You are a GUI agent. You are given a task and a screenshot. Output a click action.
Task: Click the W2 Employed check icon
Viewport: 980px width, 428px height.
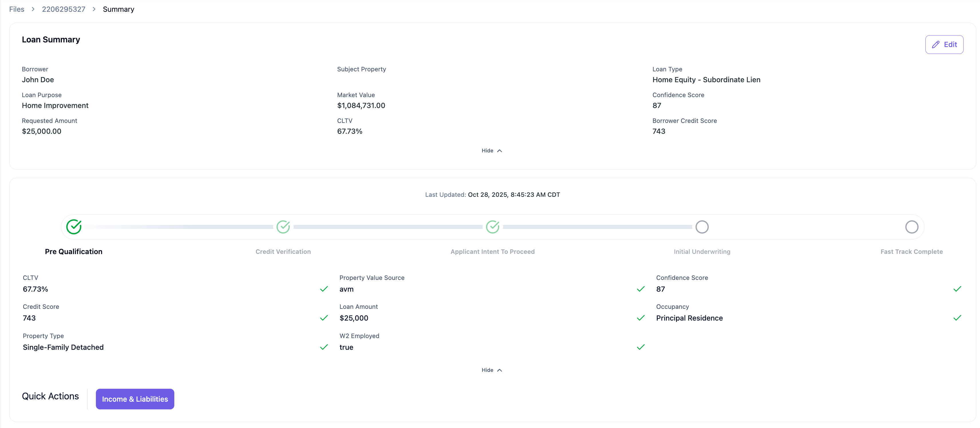[640, 347]
